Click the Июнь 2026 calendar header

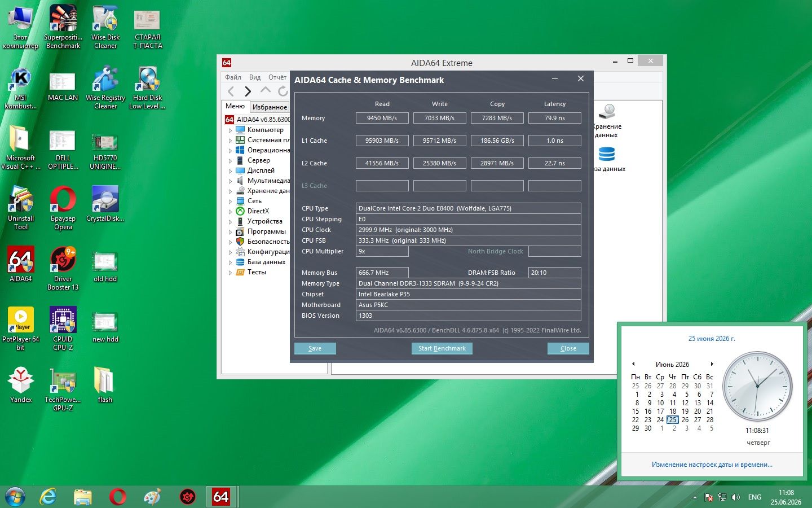point(672,365)
